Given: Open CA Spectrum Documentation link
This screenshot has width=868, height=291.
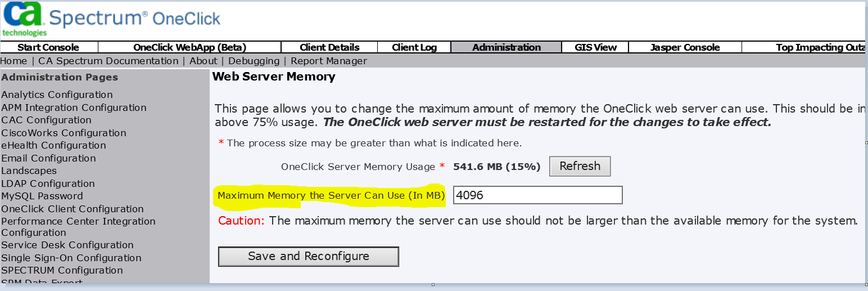Looking at the screenshot, I should [x=108, y=61].
